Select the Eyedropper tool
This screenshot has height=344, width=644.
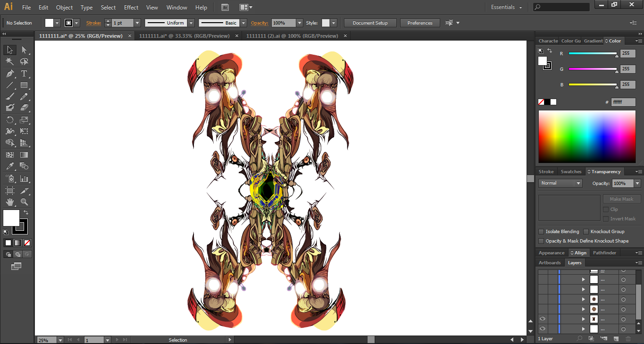coord(10,167)
